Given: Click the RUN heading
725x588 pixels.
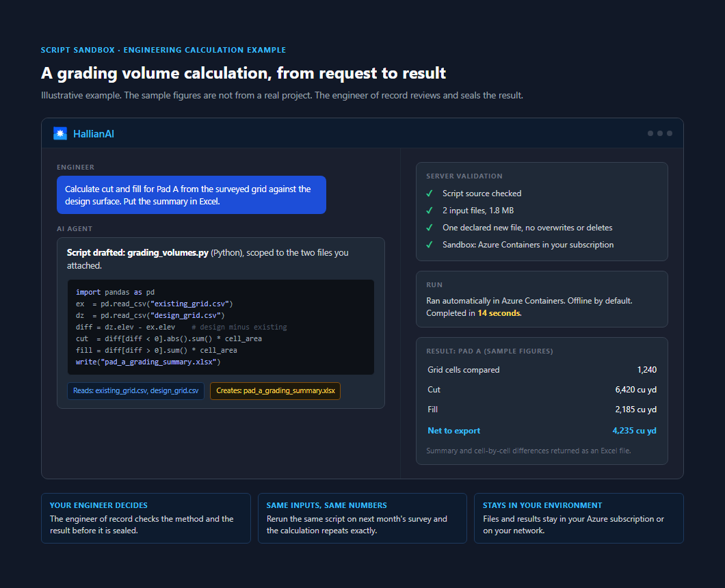Looking at the screenshot, I should (x=434, y=284).
